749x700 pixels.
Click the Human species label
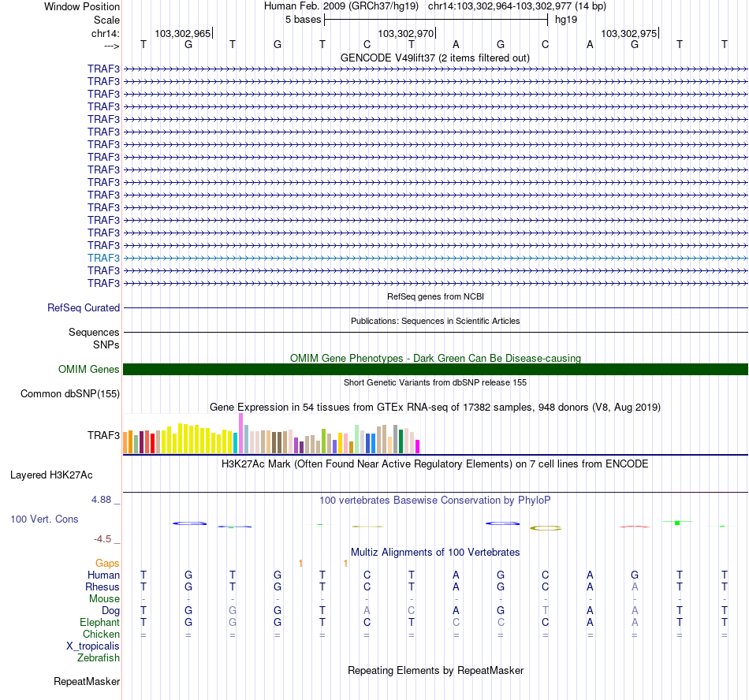[x=103, y=575]
